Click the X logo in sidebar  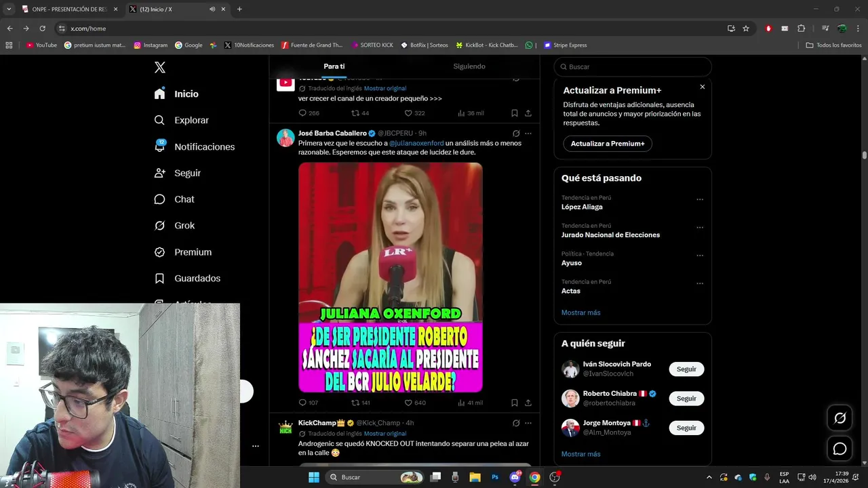pos(159,67)
